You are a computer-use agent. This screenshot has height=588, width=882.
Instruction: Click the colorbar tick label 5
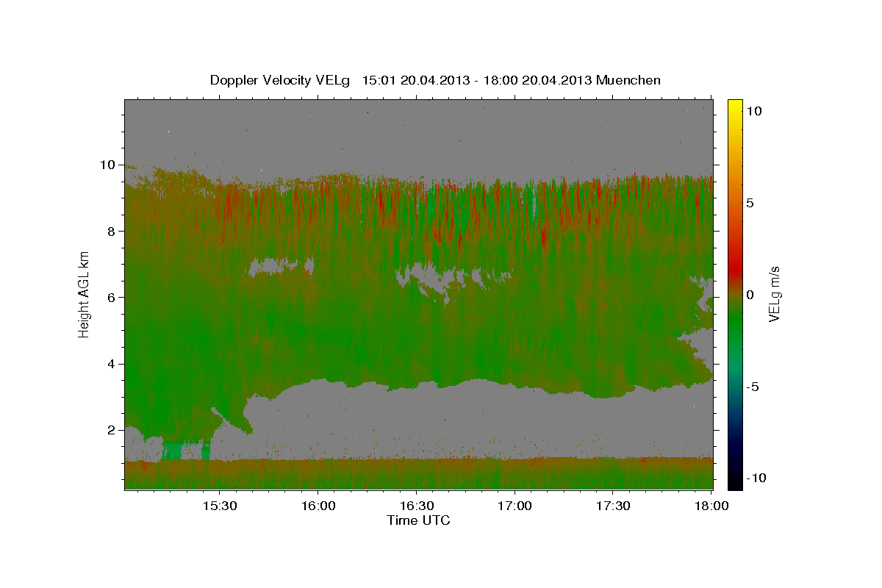[x=750, y=203]
